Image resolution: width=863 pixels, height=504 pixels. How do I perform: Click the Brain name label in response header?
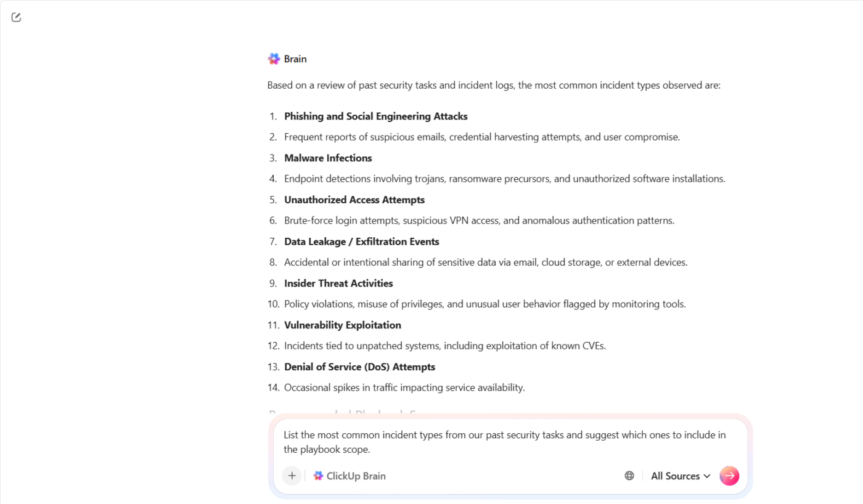(x=295, y=59)
